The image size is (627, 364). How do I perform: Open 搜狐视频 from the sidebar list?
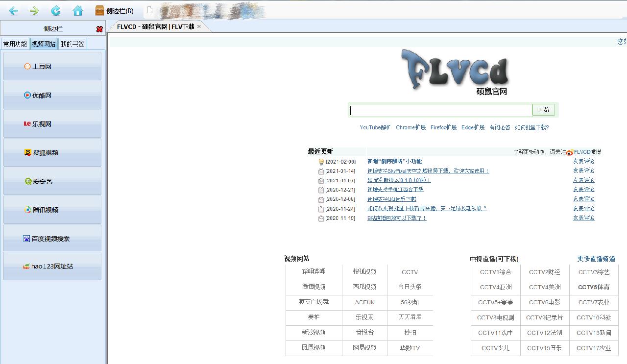click(x=52, y=152)
